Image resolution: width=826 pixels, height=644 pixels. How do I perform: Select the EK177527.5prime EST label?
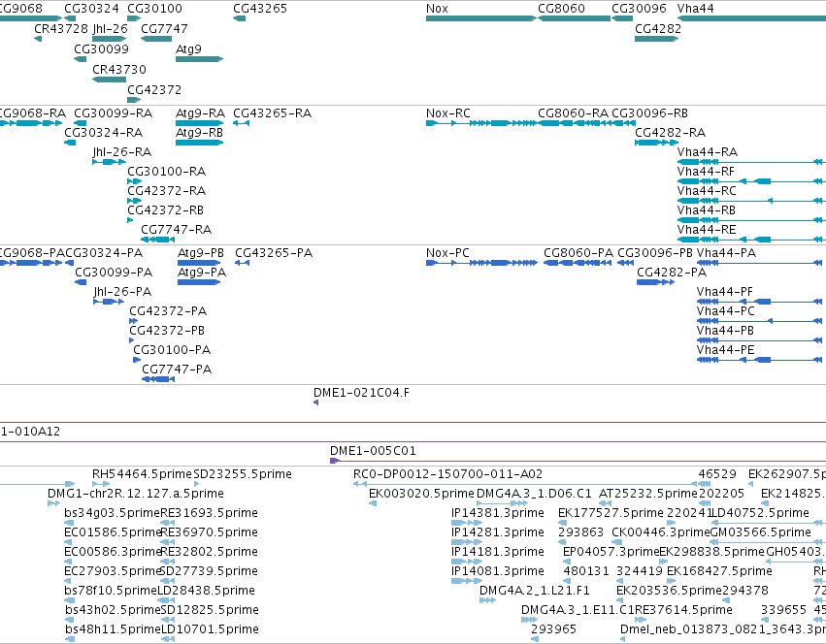tap(611, 513)
